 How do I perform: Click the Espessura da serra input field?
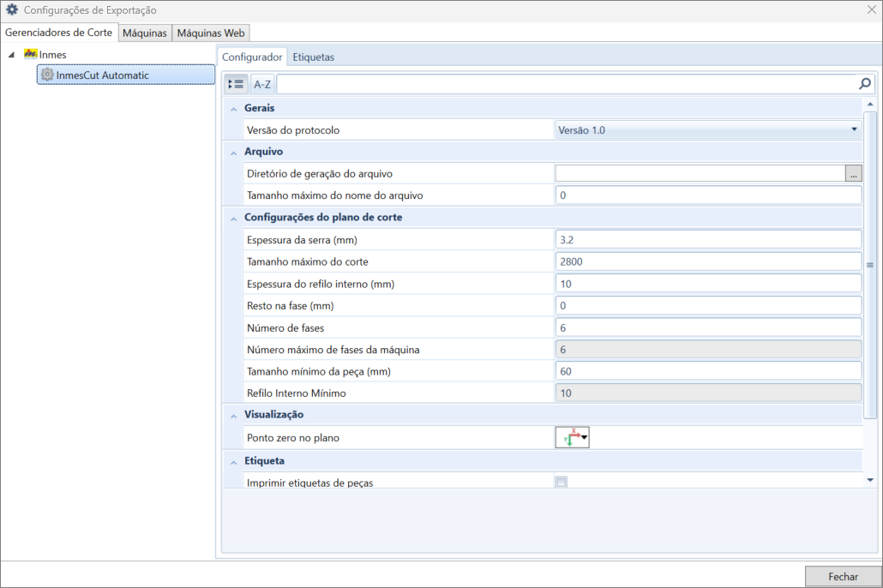pos(708,240)
